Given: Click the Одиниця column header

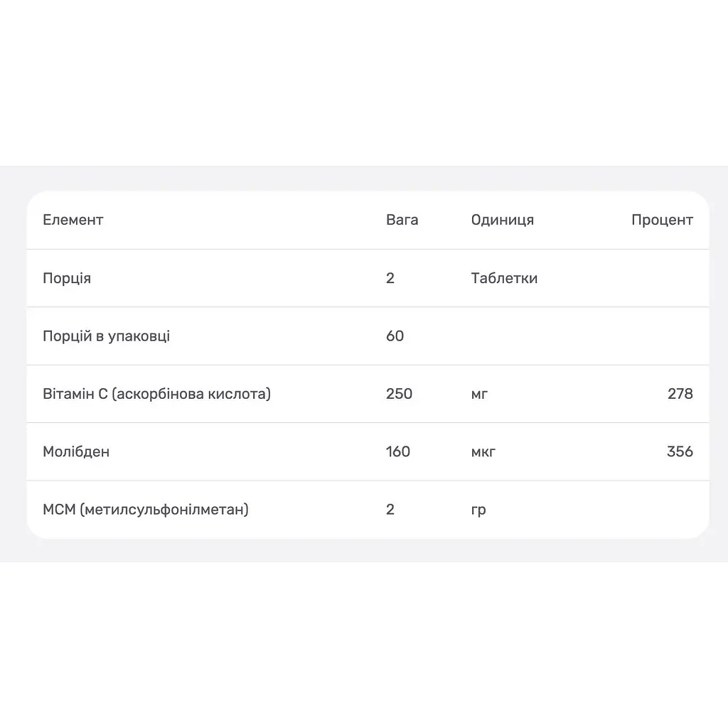Looking at the screenshot, I should click(x=503, y=220).
